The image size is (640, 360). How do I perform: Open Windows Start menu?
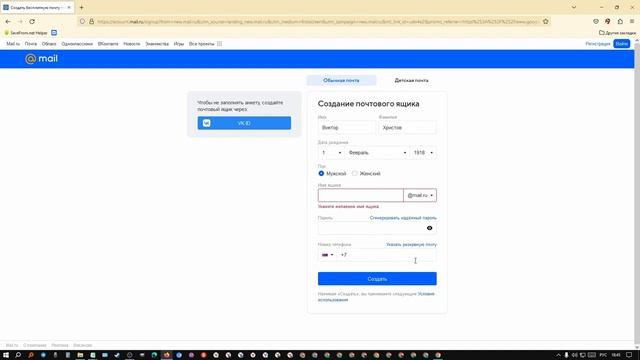tap(6, 355)
